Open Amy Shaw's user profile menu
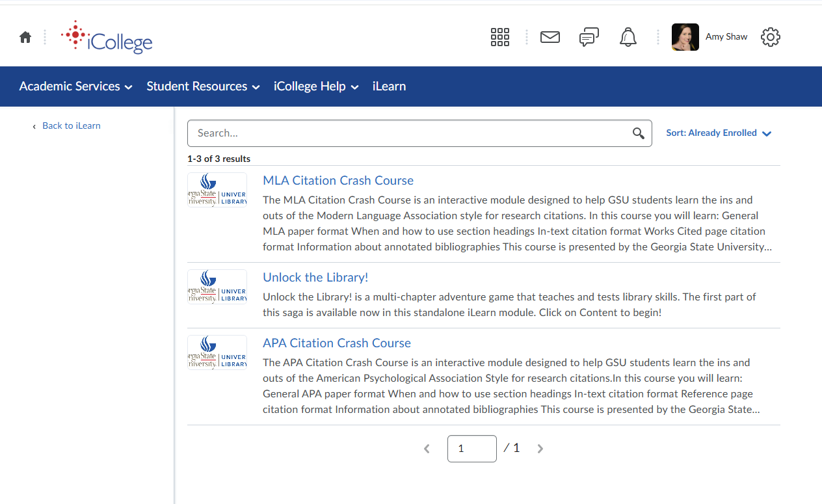The height and width of the screenshot is (504, 822). click(710, 37)
